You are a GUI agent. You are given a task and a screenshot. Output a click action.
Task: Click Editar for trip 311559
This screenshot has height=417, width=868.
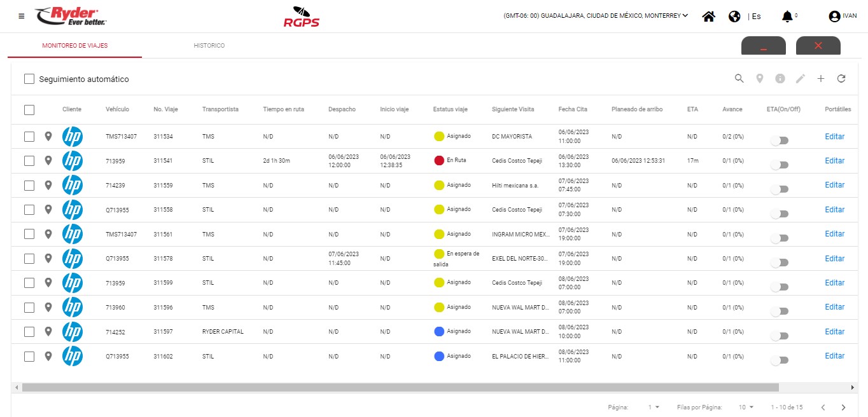(834, 185)
